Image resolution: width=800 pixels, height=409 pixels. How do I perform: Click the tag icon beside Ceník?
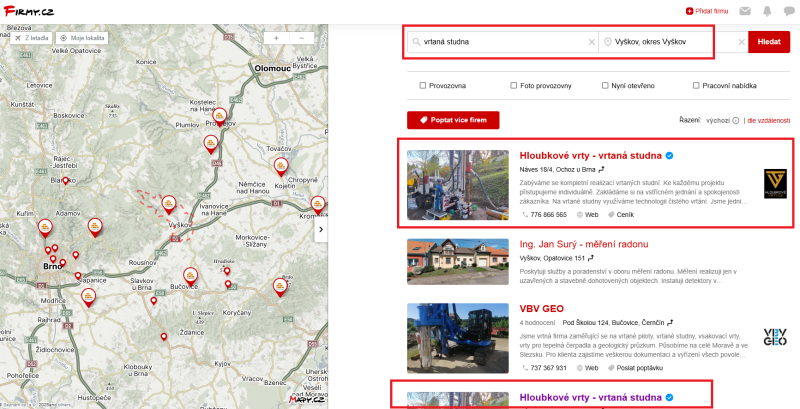611,215
